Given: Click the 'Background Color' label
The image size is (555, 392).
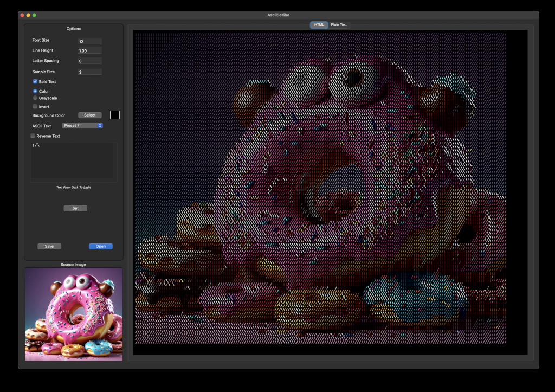Looking at the screenshot, I should [48, 115].
